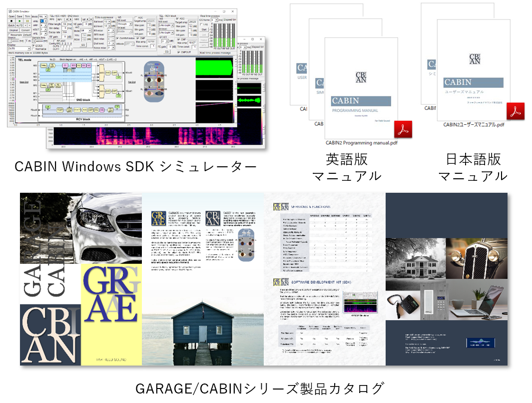Click the CABIN logo on English manual cover
The height and width of the screenshot is (403, 532).
(361, 77)
